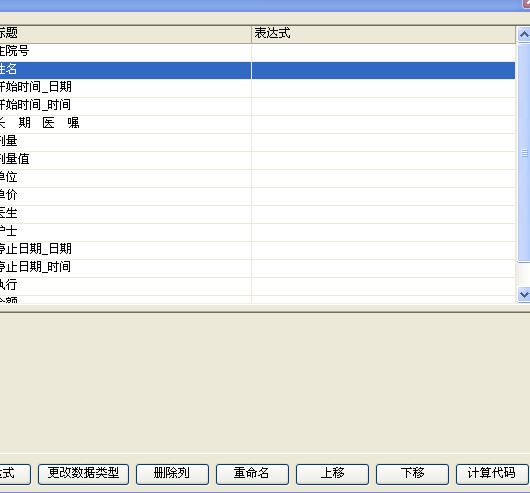Select the 开始时间_时间 row
Image resolution: width=530 pixels, height=493 pixels.
(x=257, y=106)
